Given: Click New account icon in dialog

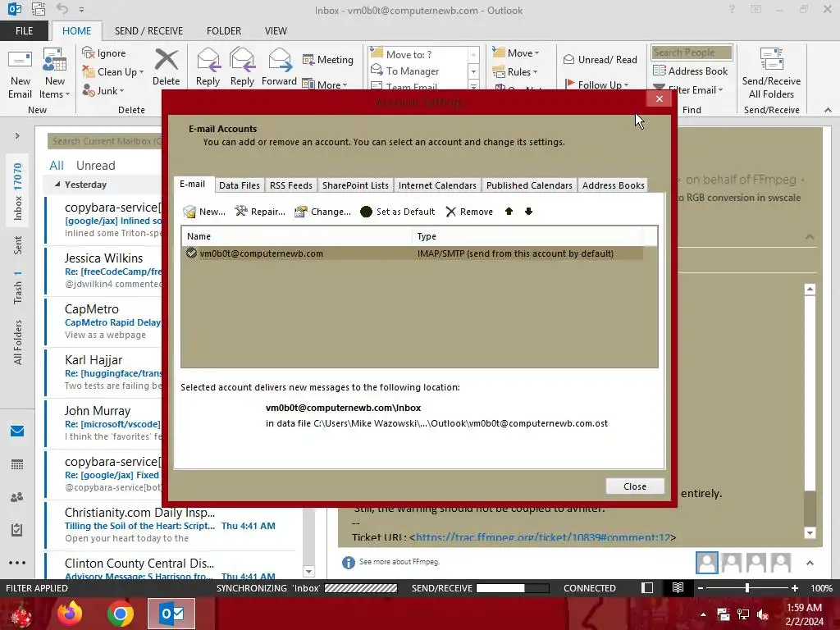Looking at the screenshot, I should pos(189,212).
